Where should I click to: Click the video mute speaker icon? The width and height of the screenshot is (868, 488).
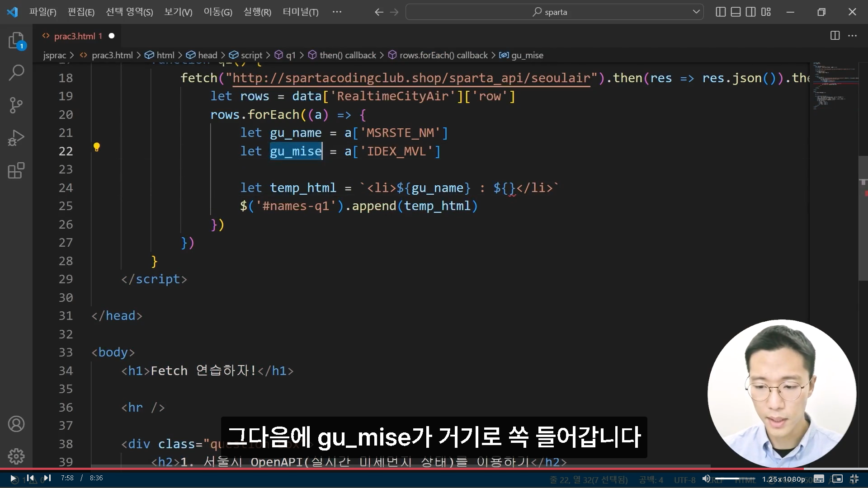pos(706,479)
